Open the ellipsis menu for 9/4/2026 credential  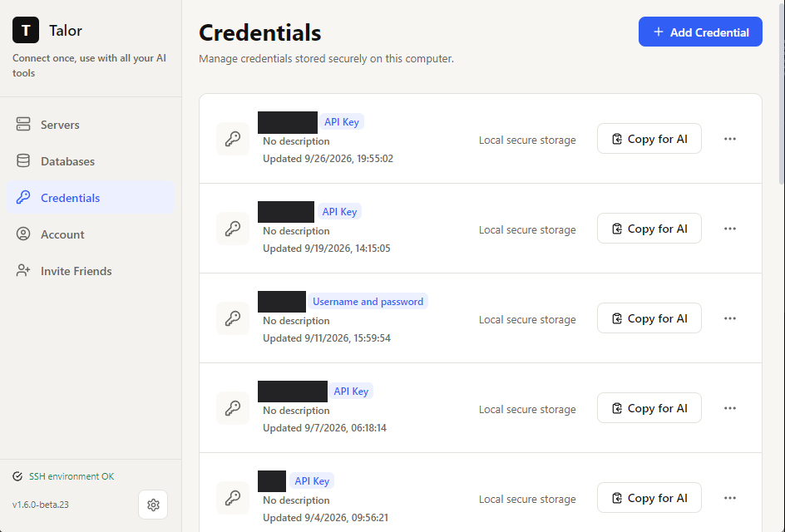click(729, 498)
